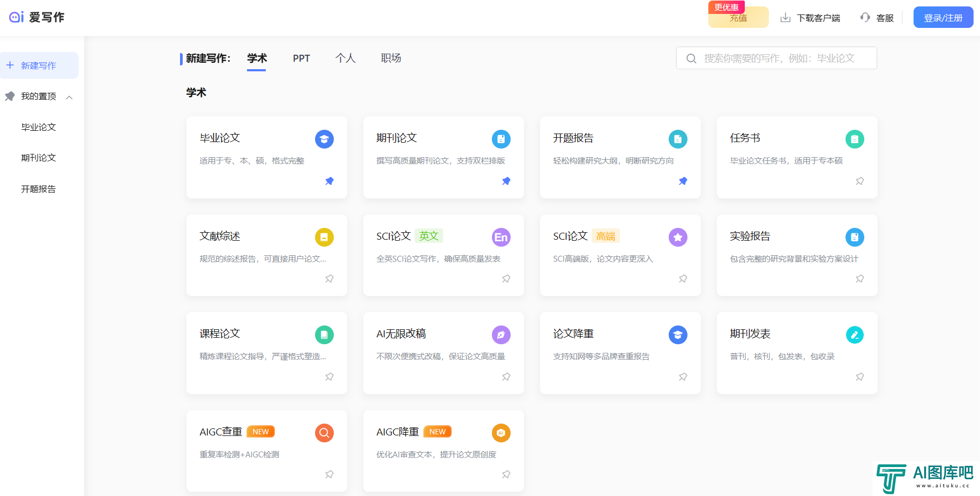
Task: Click the 论文降重 graduation cap icon
Action: (678, 335)
